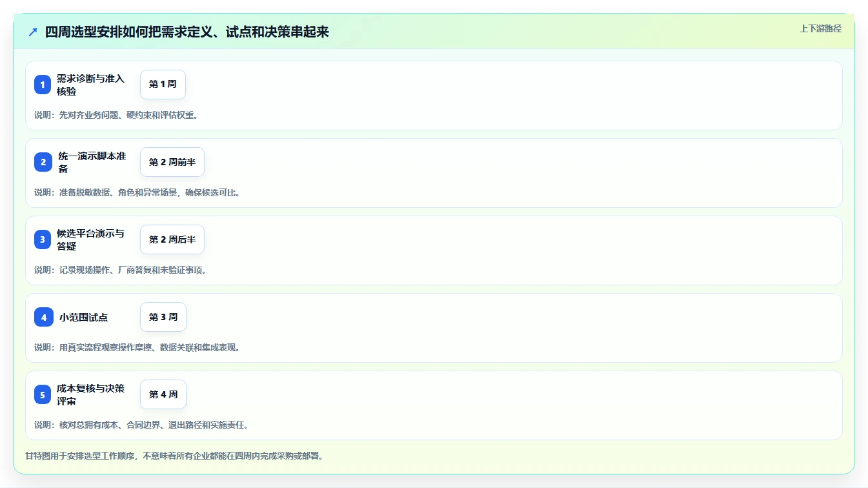Click the step 5 number badge

[x=43, y=394]
